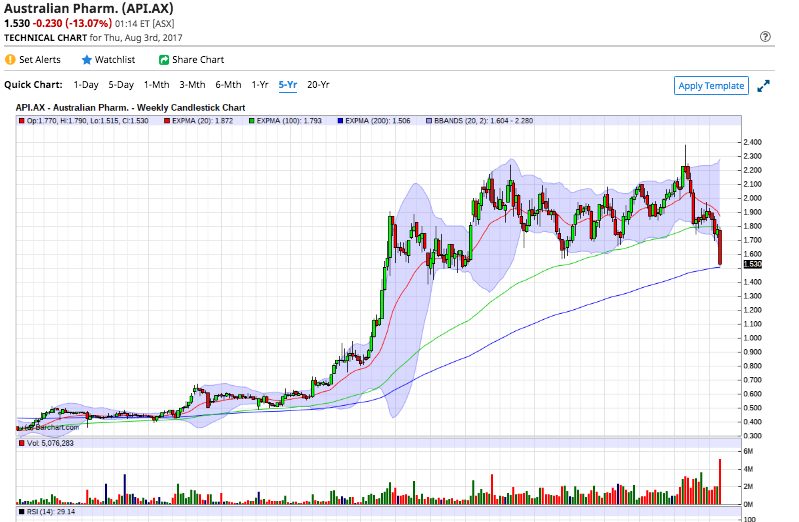Select the 20-Yr quick chart
This screenshot has width=799, height=522.
318,85
